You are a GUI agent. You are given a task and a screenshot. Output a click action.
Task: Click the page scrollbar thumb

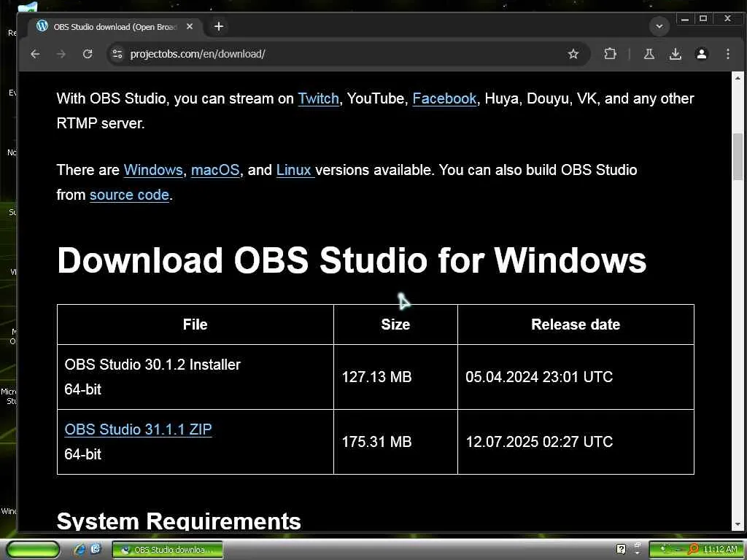click(738, 157)
